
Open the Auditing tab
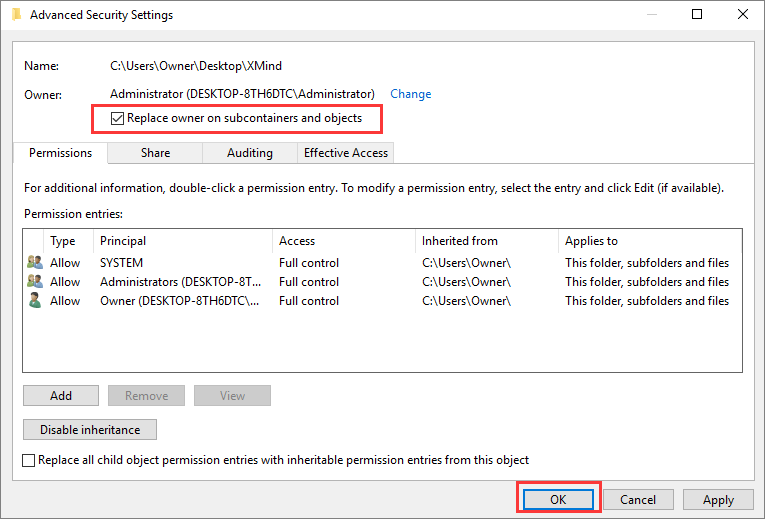(x=249, y=153)
